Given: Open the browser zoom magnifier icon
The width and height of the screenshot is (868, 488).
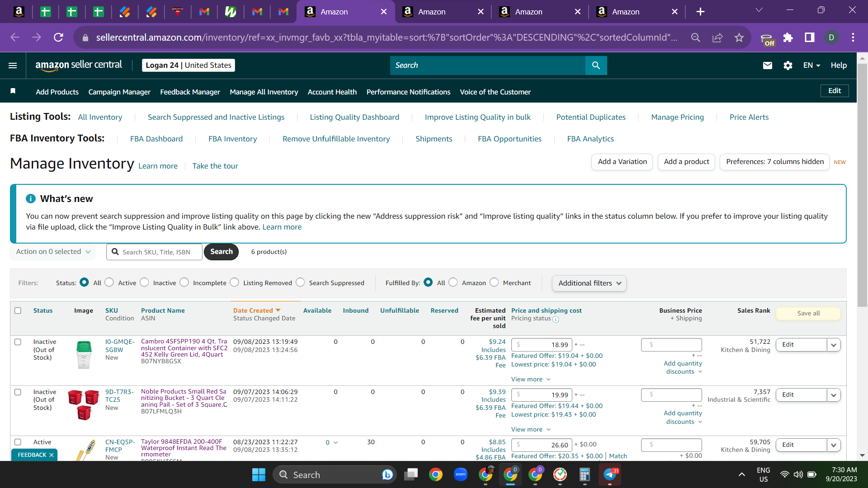Looking at the screenshot, I should pos(696,38).
